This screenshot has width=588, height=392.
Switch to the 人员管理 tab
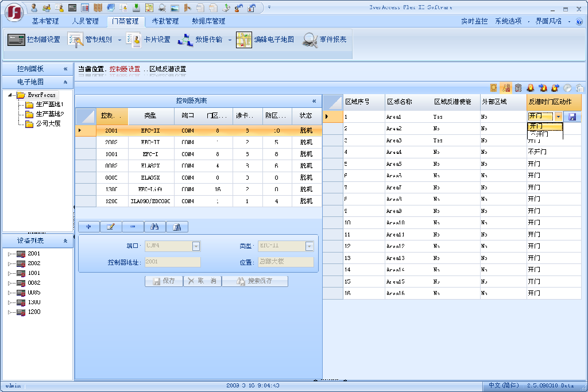click(x=85, y=21)
